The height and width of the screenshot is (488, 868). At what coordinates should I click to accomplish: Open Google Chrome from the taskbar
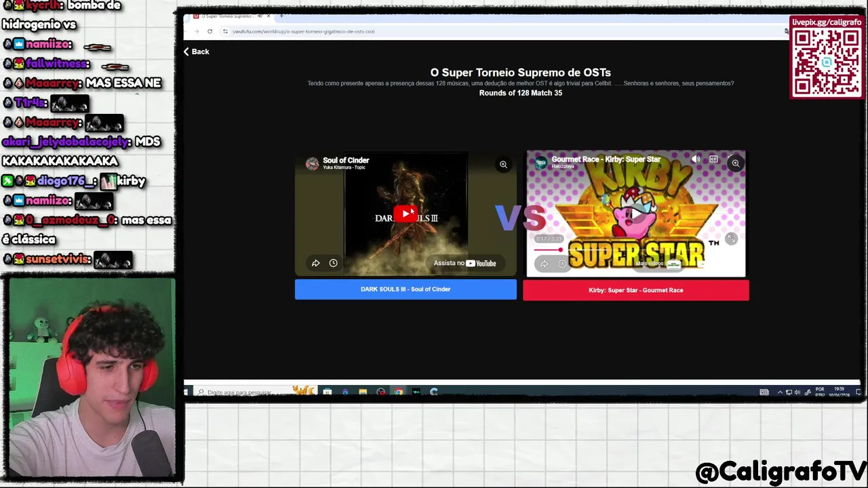(399, 392)
